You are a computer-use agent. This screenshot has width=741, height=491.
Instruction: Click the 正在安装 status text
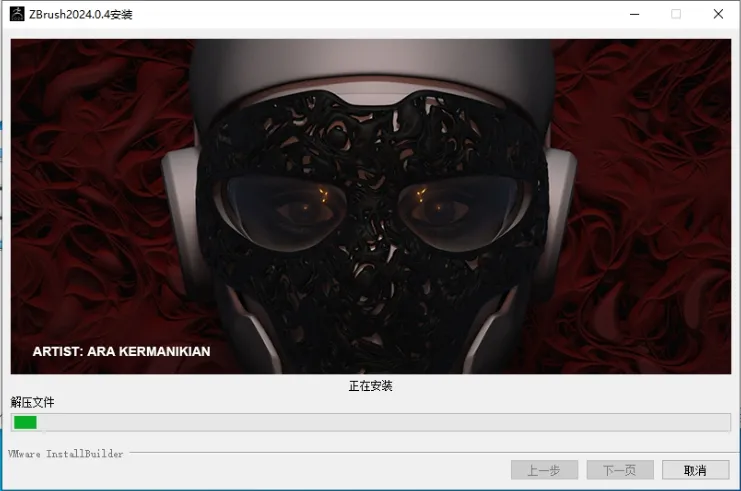coord(370,386)
